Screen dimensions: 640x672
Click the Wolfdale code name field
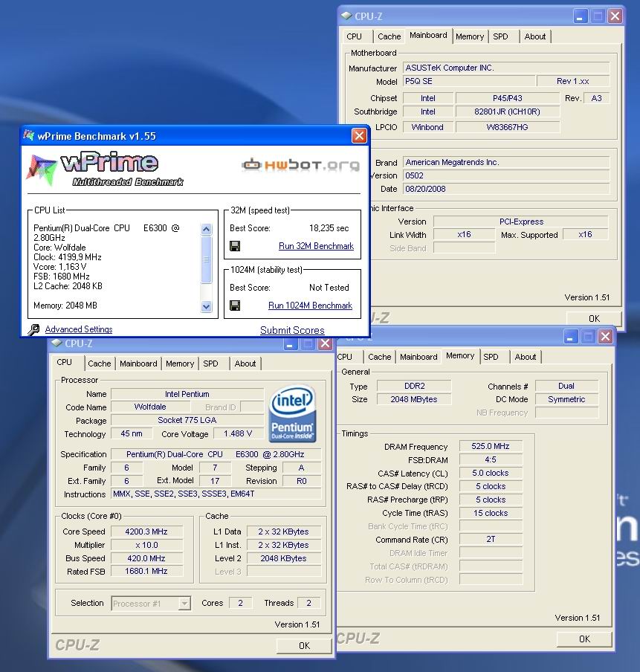pyautogui.click(x=150, y=407)
